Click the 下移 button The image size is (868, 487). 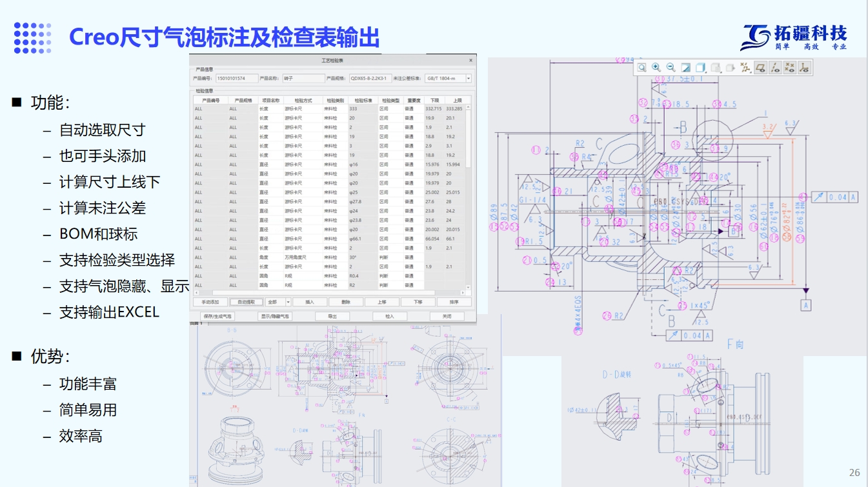point(418,302)
